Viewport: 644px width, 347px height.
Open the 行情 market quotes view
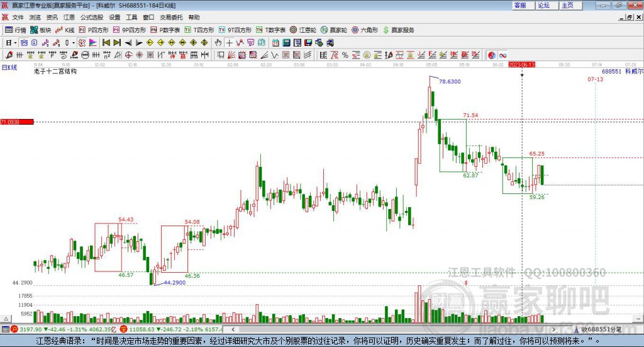coord(15,30)
